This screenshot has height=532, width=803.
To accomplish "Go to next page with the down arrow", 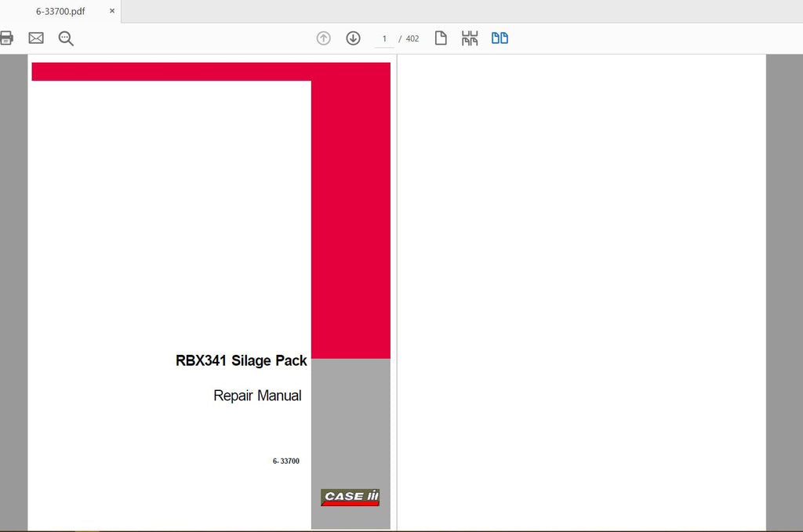I will click(x=353, y=38).
